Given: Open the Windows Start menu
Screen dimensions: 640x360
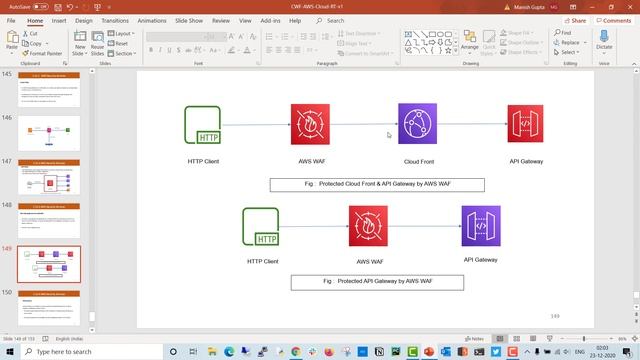Looking at the screenshot, I should tap(10, 351).
